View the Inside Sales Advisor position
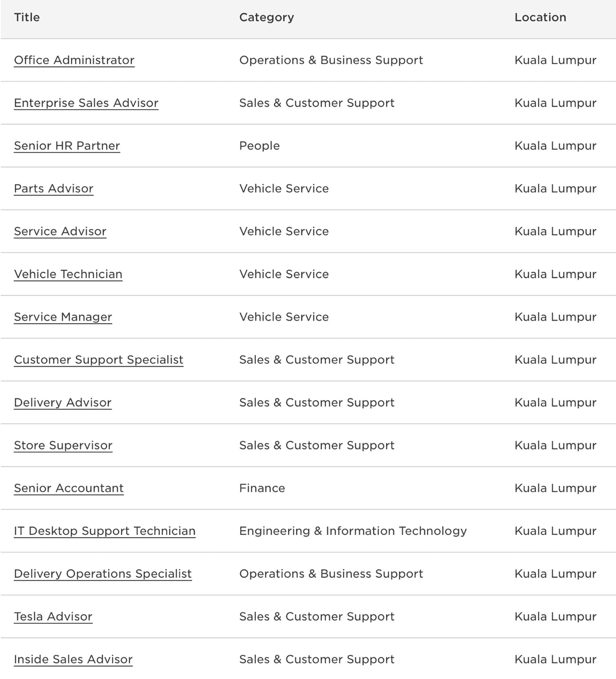The width and height of the screenshot is (616, 679). 73,659
